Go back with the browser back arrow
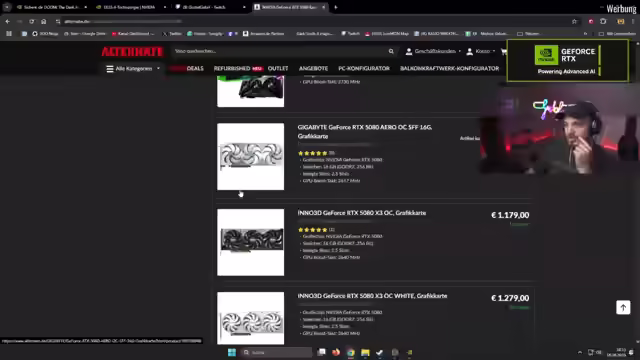The image size is (640, 360). [7, 21]
